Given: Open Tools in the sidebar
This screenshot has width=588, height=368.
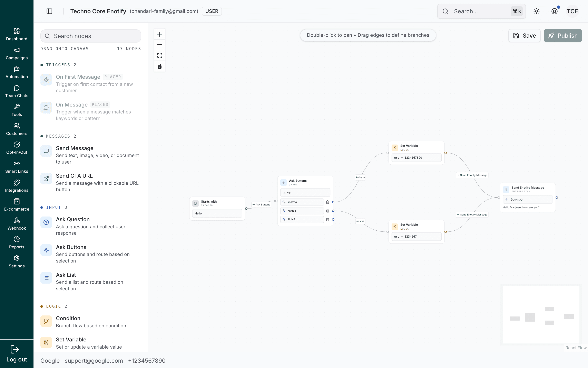Looking at the screenshot, I should click(17, 110).
